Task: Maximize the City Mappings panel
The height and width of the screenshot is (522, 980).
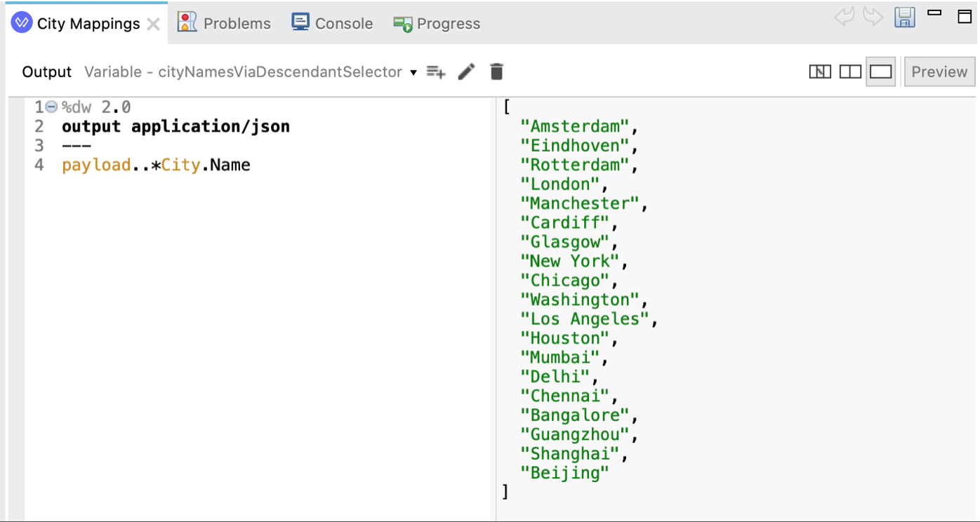Action: [x=965, y=16]
